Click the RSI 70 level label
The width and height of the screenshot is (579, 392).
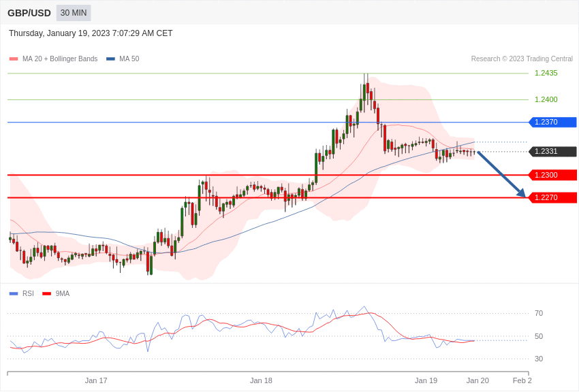(539, 314)
